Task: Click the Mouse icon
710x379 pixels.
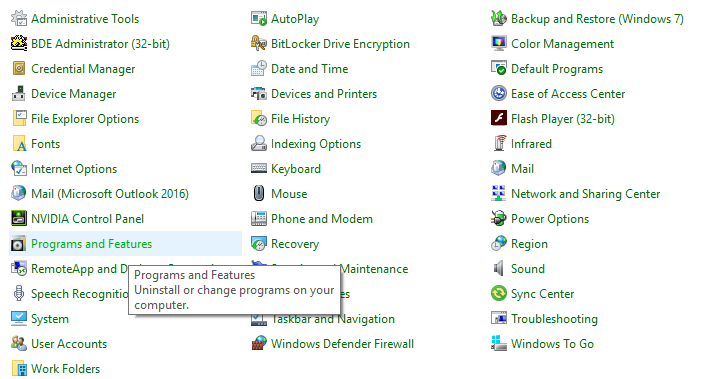Action: point(259,193)
